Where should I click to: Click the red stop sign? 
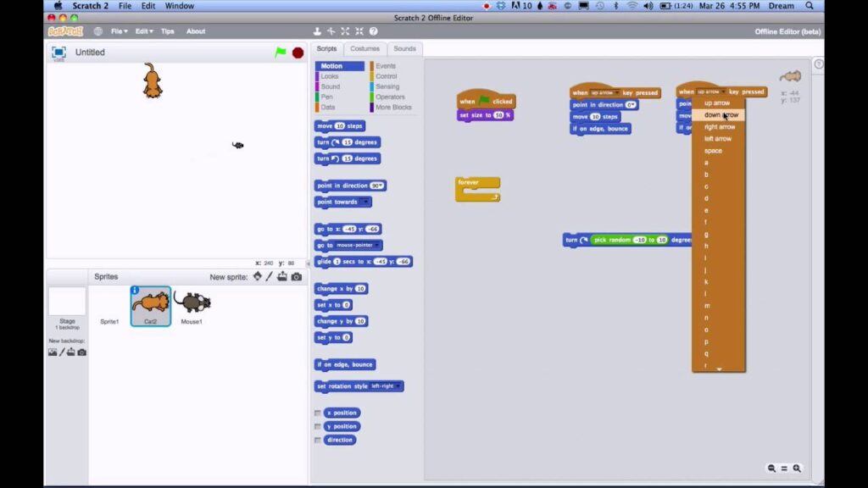coord(297,52)
